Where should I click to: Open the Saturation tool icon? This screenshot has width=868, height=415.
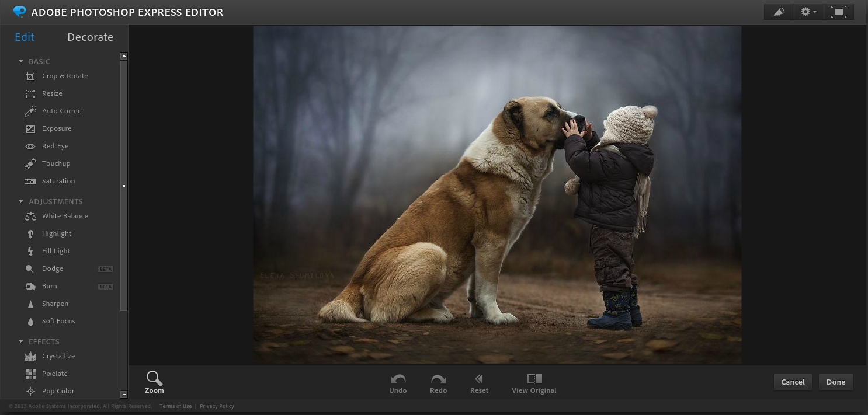pyautogui.click(x=30, y=181)
